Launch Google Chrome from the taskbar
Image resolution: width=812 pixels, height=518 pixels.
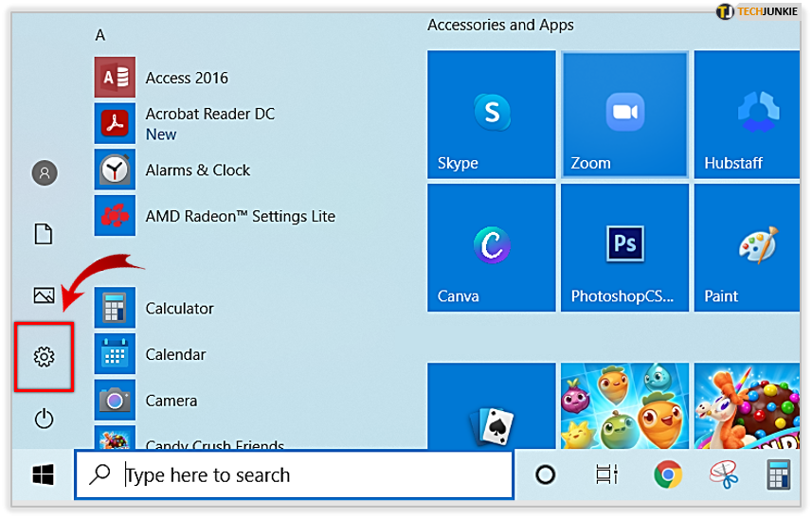[668, 474]
